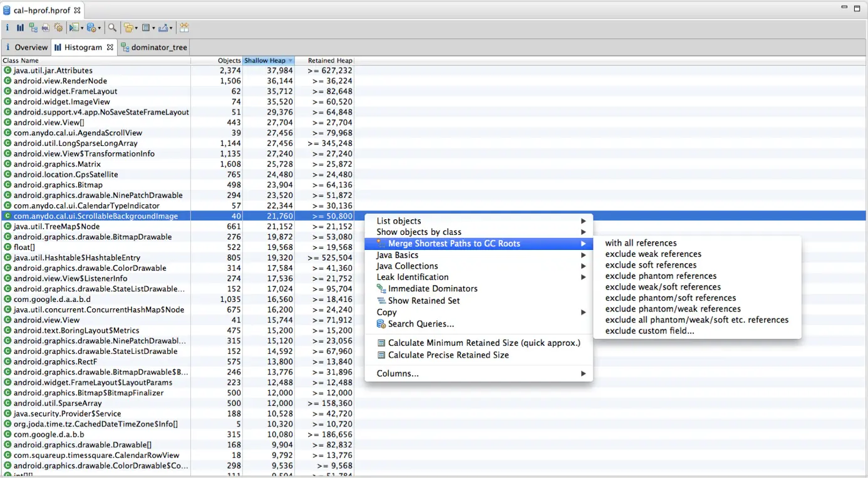Choose Show objects by class
The height and width of the screenshot is (478, 868).
478,232
